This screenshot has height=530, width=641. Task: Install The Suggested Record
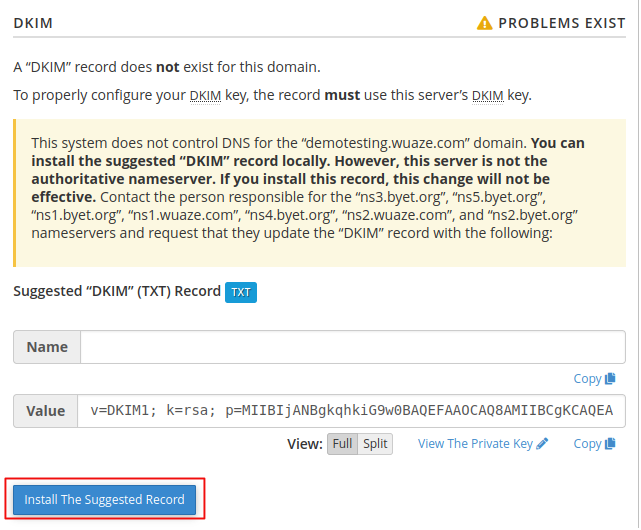point(105,499)
